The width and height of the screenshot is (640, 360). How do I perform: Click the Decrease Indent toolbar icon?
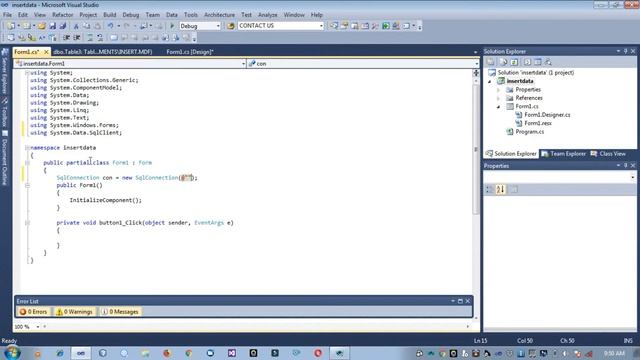[x=67, y=38]
